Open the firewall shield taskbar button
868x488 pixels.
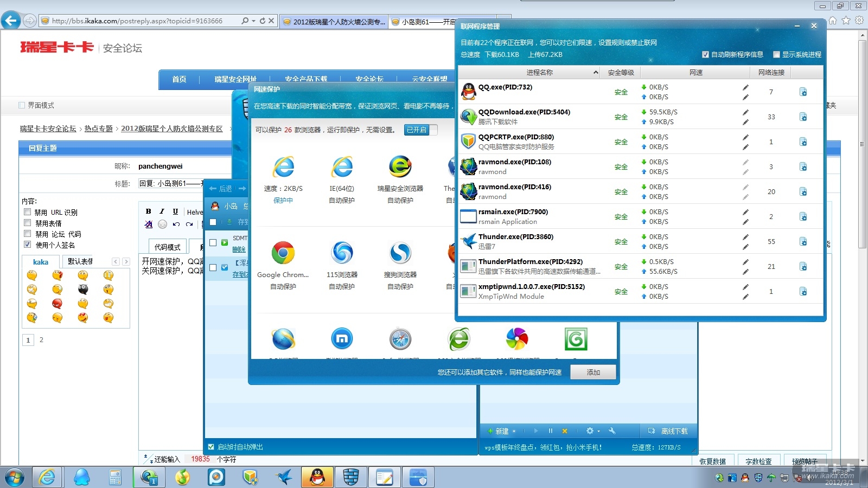click(x=351, y=477)
